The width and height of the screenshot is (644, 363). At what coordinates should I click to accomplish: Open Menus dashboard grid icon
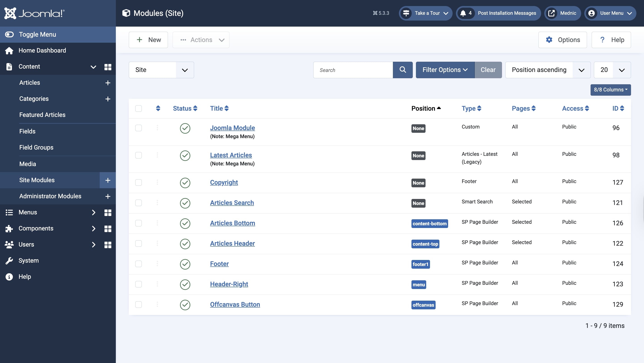click(x=108, y=212)
